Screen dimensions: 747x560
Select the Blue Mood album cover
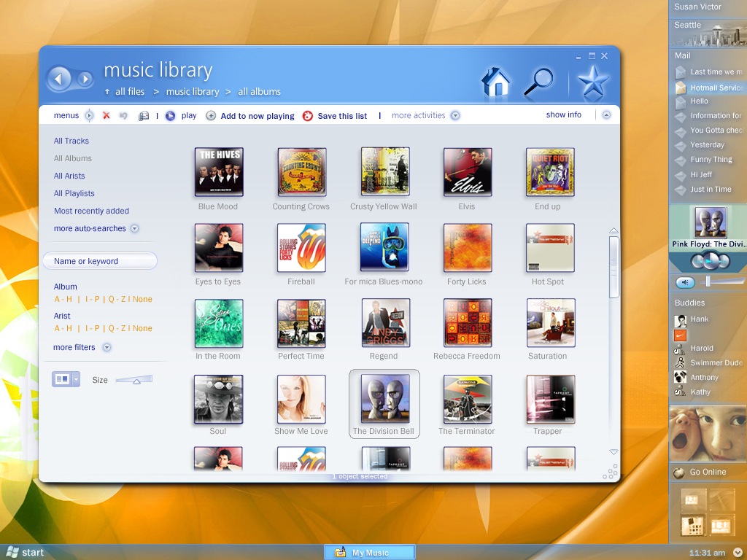(x=219, y=172)
